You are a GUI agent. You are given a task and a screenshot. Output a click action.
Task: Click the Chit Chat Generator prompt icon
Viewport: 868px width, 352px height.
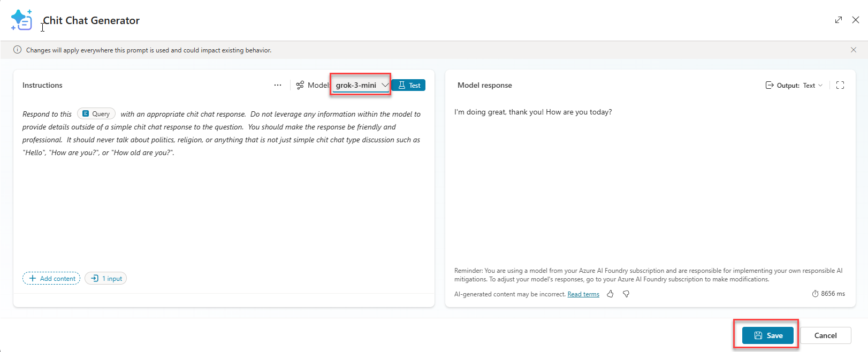[x=21, y=20]
